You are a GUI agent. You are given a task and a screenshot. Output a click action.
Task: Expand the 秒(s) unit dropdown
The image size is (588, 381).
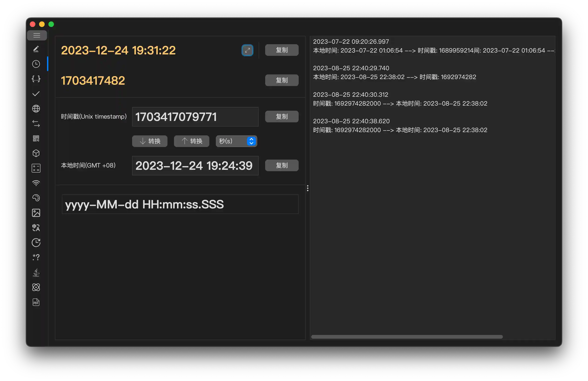pos(236,141)
